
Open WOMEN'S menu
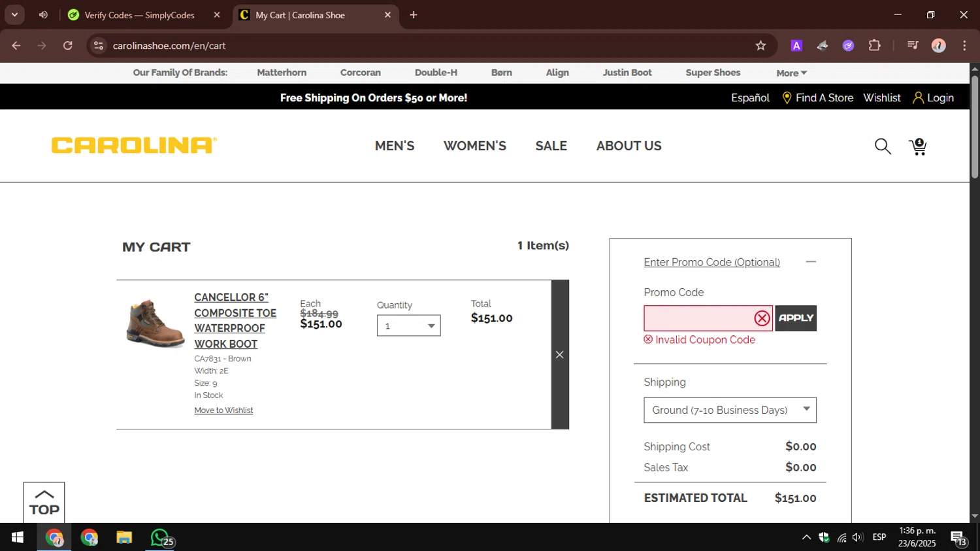(475, 146)
